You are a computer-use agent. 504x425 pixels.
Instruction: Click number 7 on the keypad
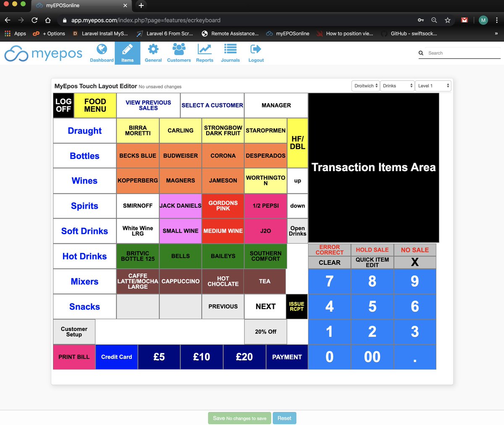click(x=330, y=281)
